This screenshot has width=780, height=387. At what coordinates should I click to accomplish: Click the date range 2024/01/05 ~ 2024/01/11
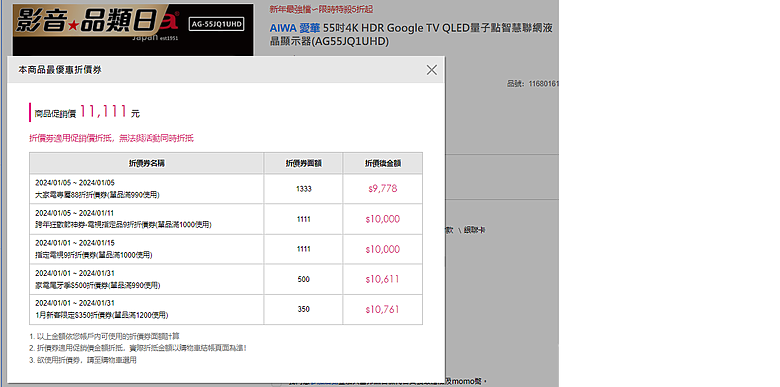coord(75,213)
